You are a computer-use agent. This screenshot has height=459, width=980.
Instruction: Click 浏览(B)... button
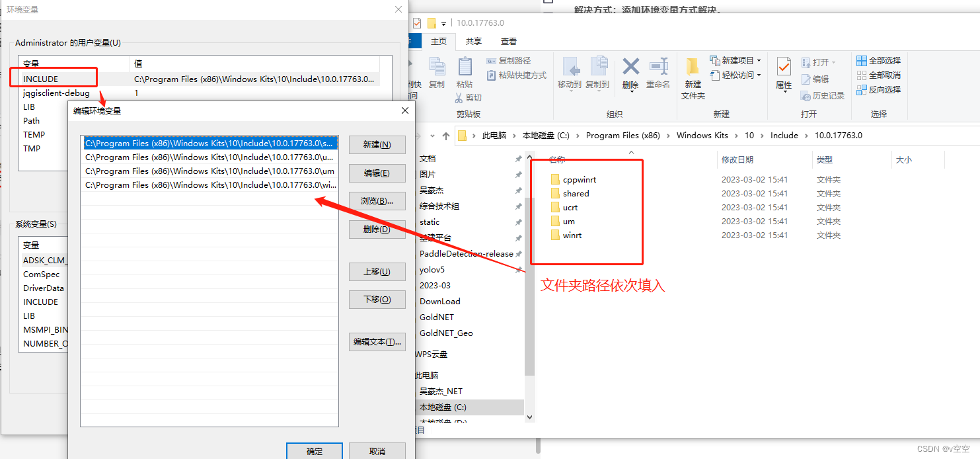click(x=377, y=201)
